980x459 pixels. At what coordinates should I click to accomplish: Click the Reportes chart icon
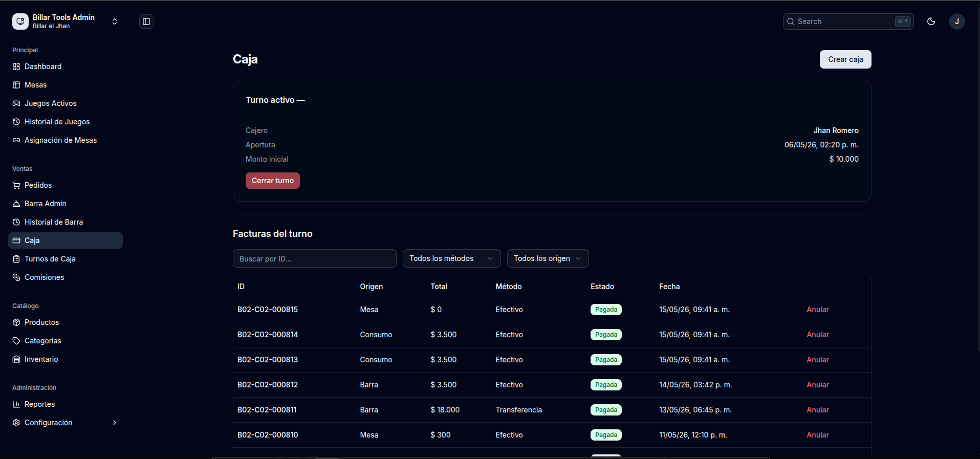point(16,404)
